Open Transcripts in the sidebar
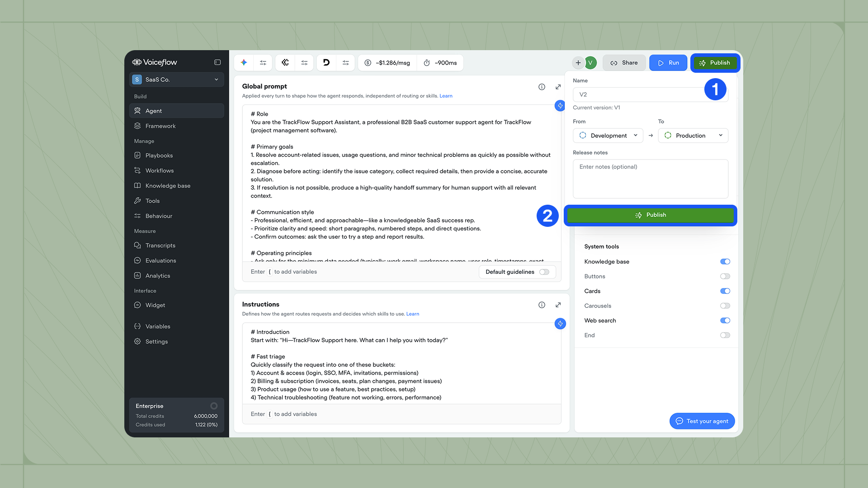 coord(160,245)
